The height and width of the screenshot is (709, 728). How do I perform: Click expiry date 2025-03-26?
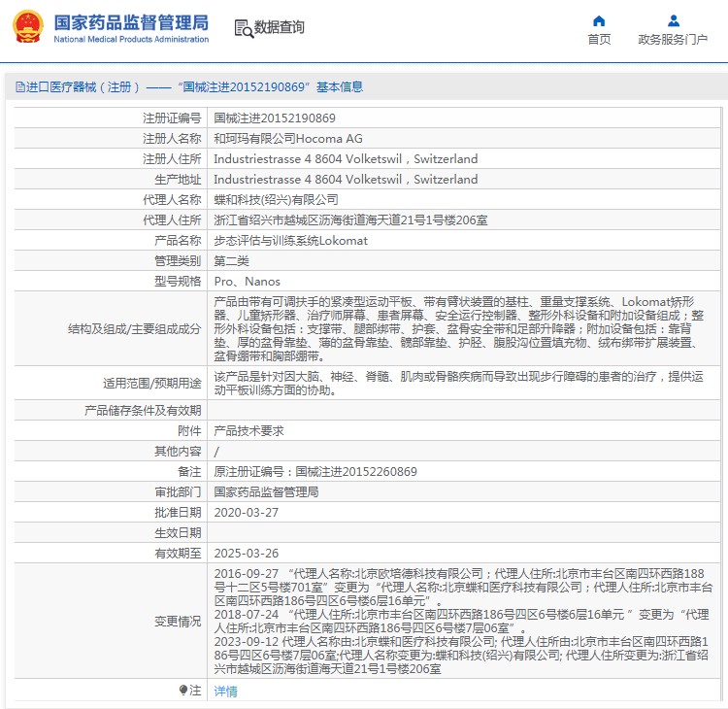pos(247,554)
